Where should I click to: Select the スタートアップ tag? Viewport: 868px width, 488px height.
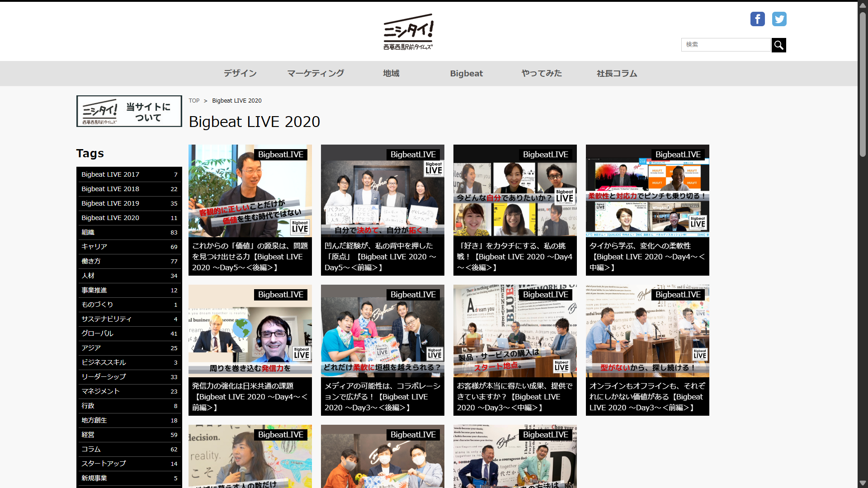coord(129,464)
